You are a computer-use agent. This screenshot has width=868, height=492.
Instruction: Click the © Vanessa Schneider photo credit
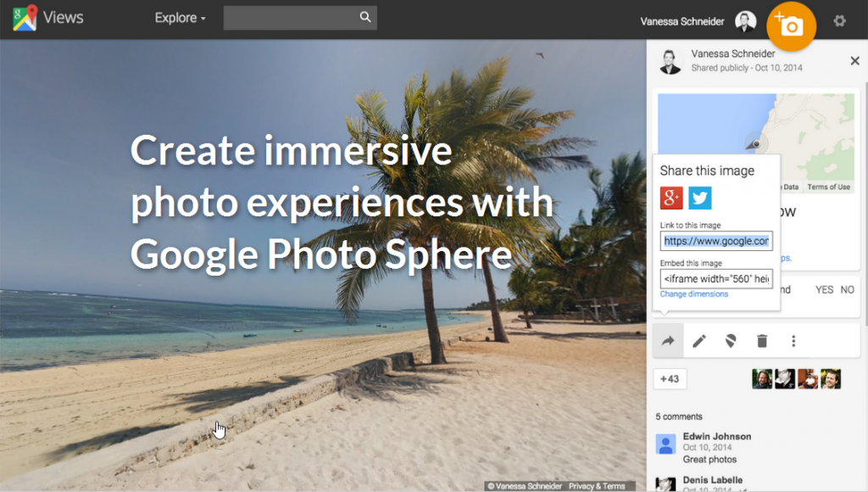(x=525, y=486)
